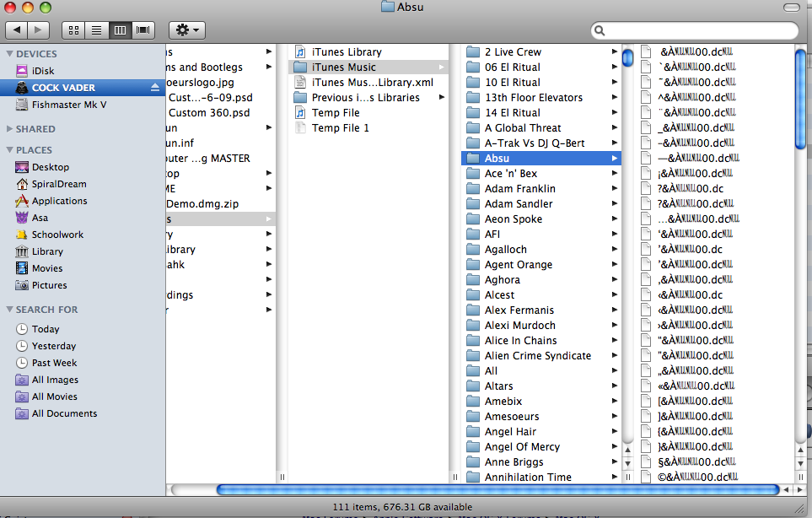812x518 pixels.
Task: Click the artist column scroll down arrow
Action: tap(627, 463)
